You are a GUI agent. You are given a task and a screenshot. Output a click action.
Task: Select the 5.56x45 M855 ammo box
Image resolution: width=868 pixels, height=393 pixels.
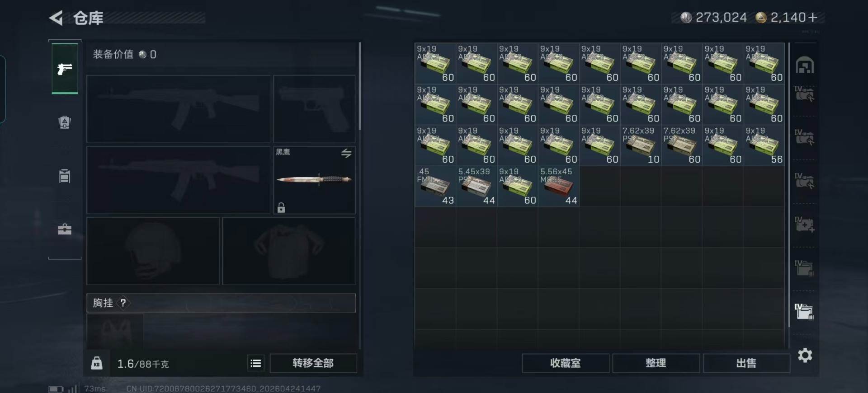pos(559,187)
